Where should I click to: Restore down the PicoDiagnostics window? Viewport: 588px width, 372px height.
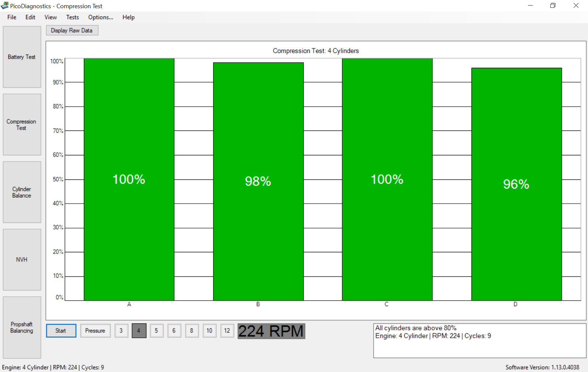pos(553,6)
